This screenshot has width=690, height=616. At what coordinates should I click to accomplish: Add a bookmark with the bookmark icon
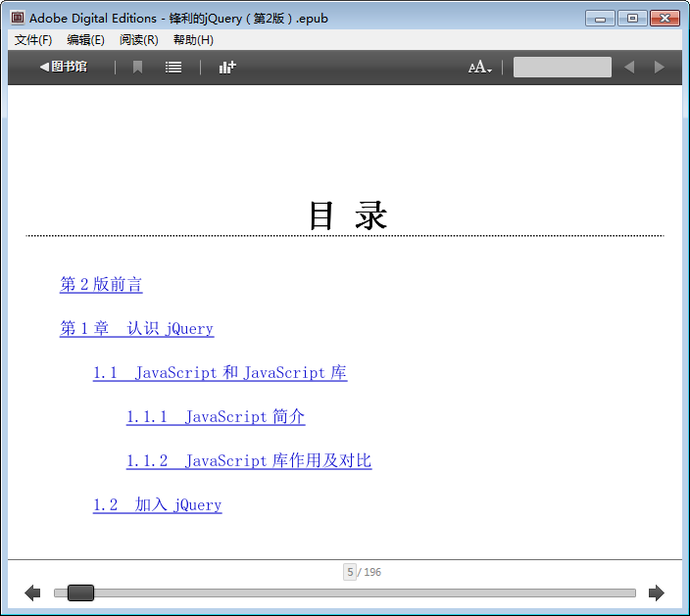(137, 68)
